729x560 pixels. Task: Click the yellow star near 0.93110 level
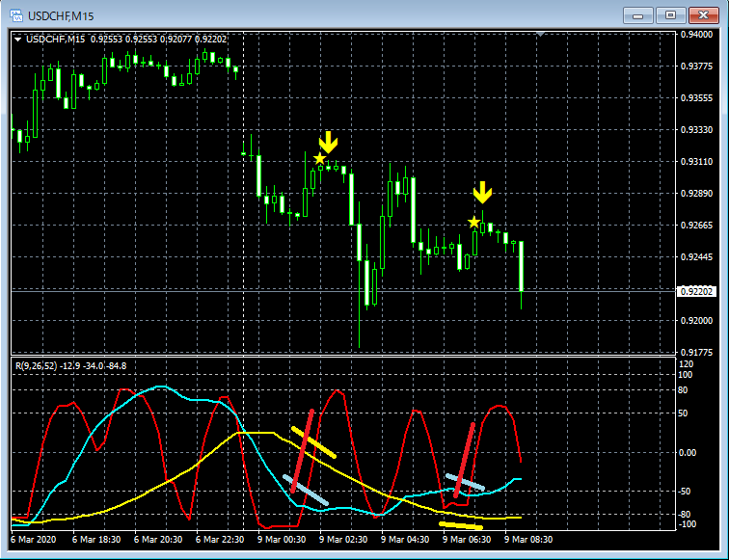[319, 159]
